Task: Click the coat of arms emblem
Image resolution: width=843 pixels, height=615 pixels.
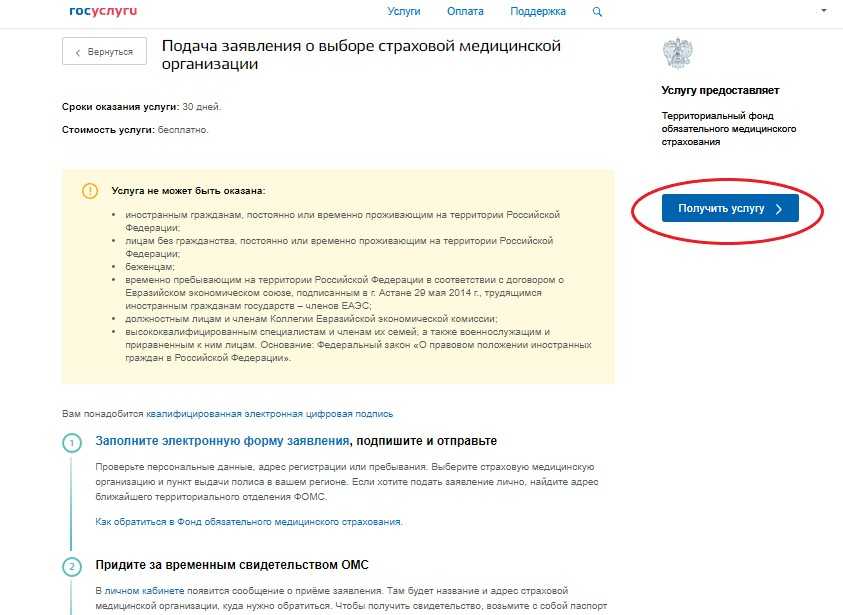Action: tap(677, 53)
